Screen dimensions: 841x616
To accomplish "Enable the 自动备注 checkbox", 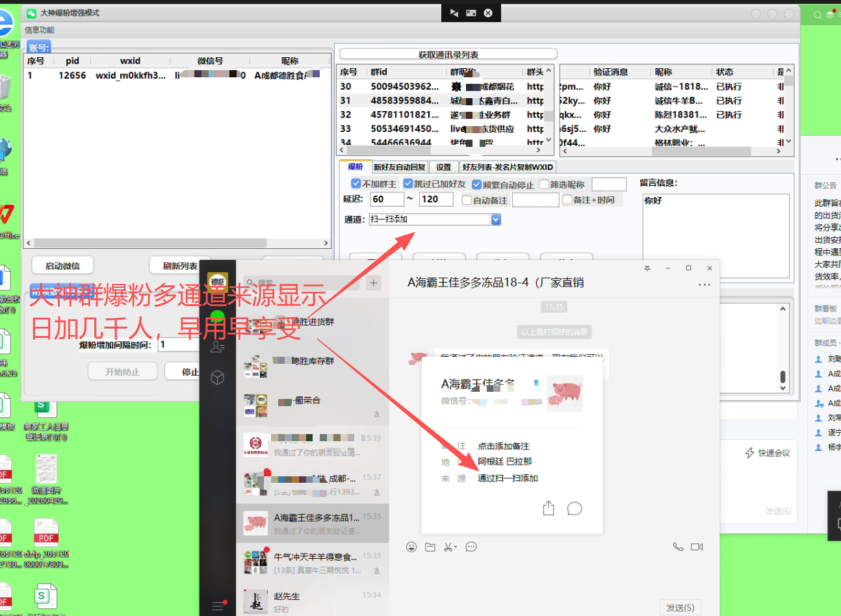I will point(467,200).
